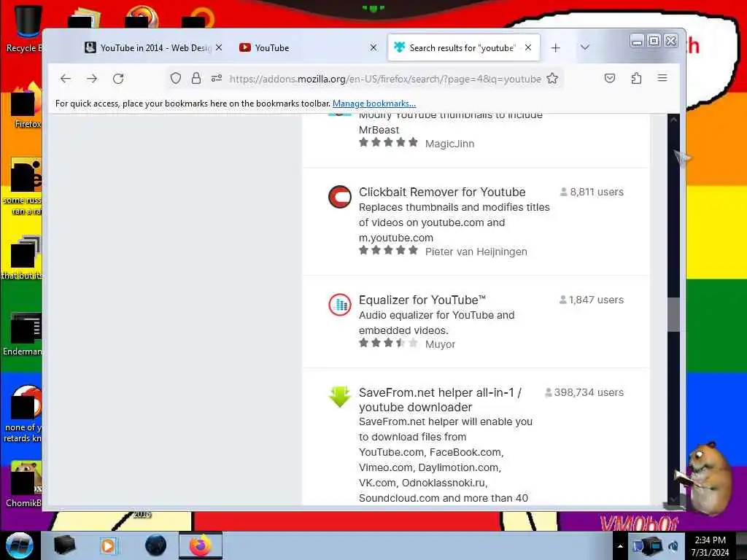Close the Search results tab
This screenshot has width=747, height=560.
[528, 47]
